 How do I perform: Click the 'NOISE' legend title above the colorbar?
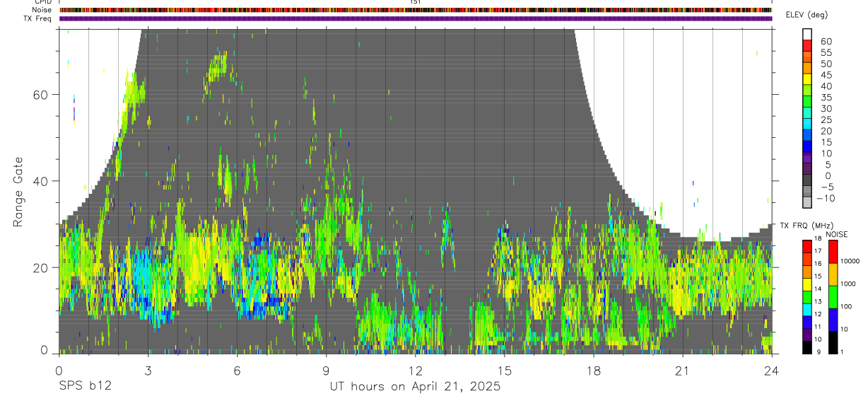pos(836,234)
